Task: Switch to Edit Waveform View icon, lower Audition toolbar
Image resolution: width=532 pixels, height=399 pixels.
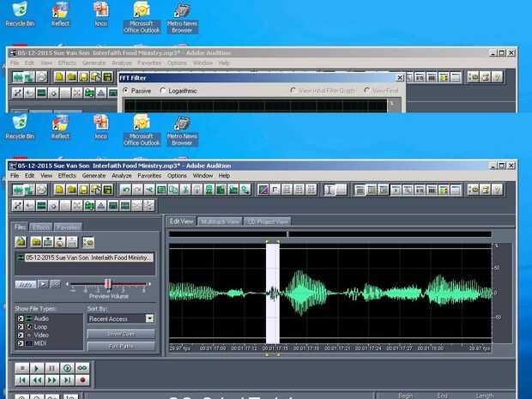Action: pyautogui.click(x=18, y=190)
